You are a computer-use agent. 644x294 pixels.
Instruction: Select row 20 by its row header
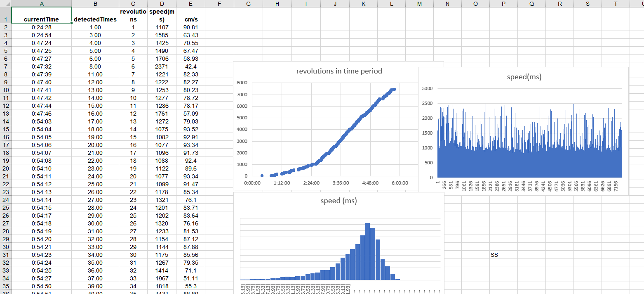[x=5, y=168]
